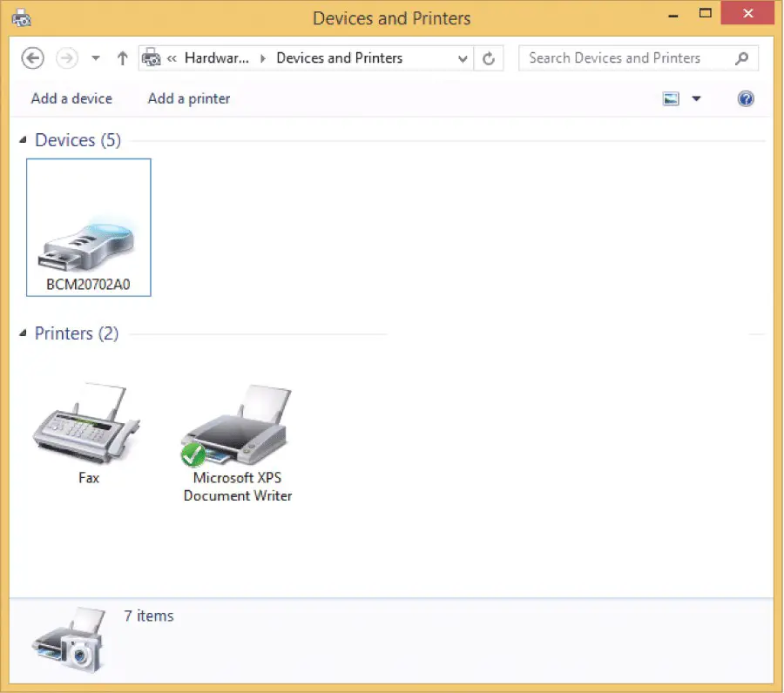Image resolution: width=784 pixels, height=693 pixels.
Task: Click the magnifier icon in search box
Action: point(741,58)
